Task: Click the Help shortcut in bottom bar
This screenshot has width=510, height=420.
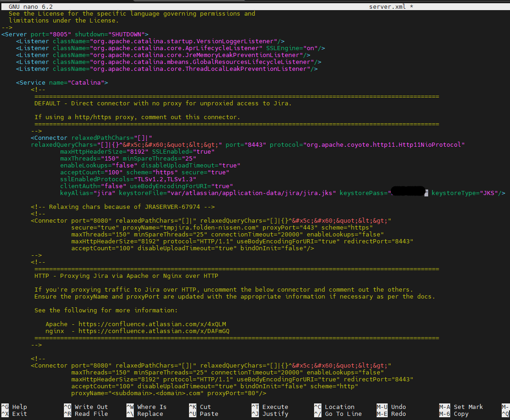Action: coord(19,407)
